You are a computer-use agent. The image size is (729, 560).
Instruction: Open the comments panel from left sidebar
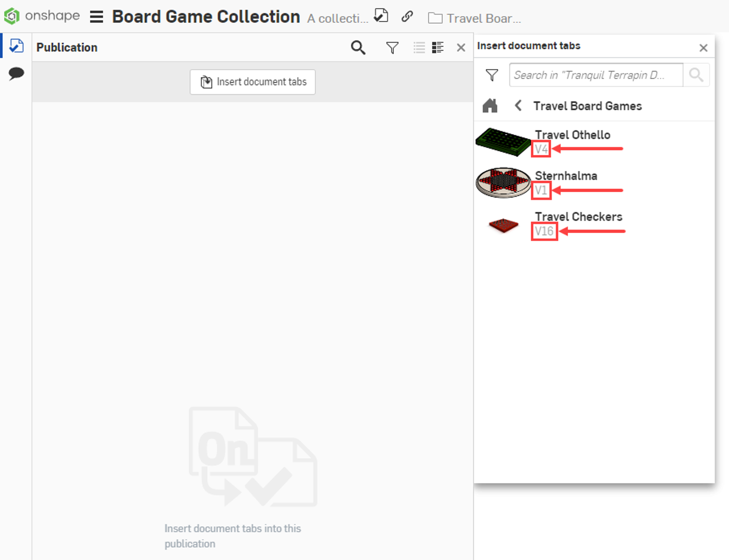15,73
